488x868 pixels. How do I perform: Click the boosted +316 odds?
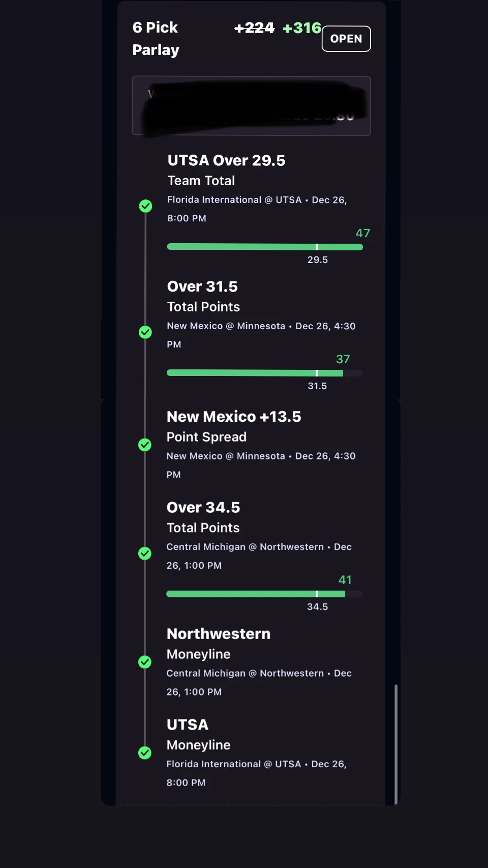coord(302,28)
